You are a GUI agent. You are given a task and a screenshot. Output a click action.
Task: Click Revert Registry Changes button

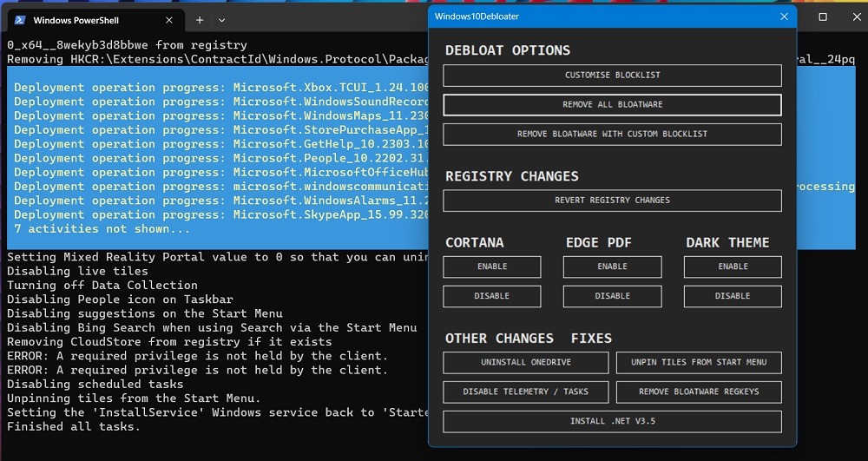point(612,201)
